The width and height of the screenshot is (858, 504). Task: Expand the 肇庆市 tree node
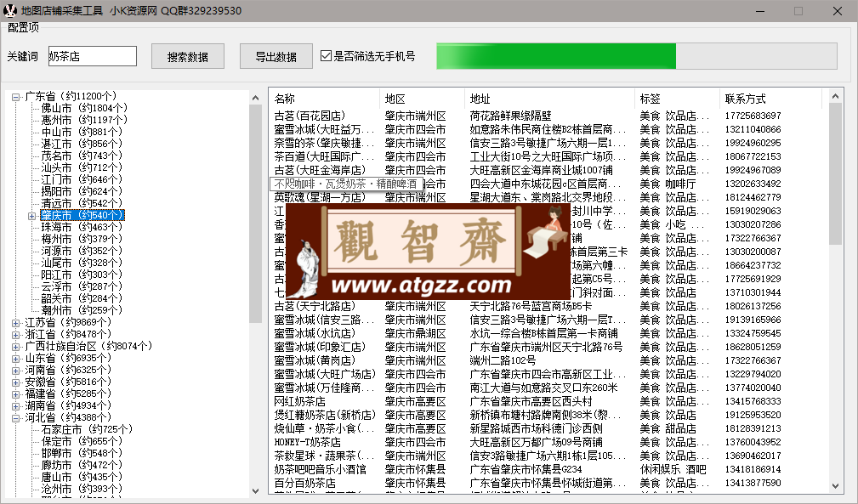pos(31,216)
